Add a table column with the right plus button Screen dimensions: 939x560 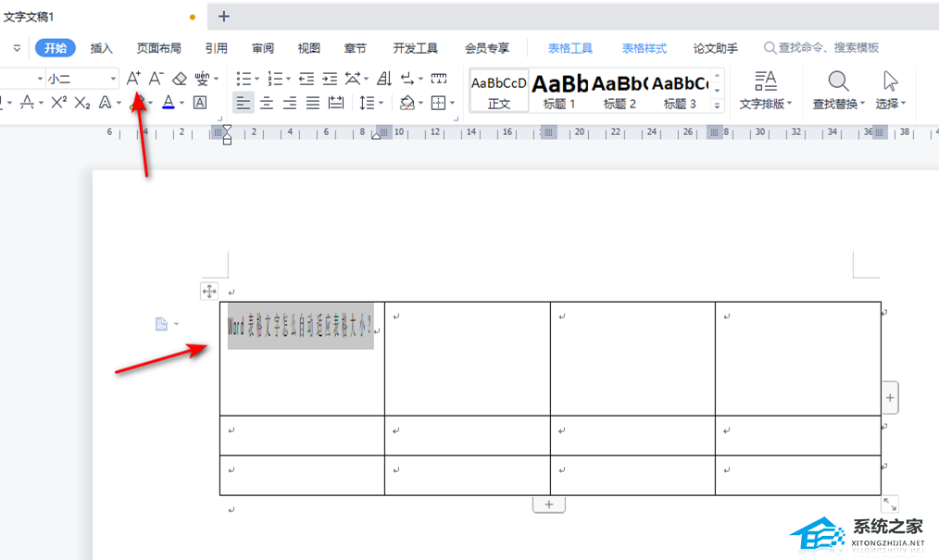pyautogui.click(x=890, y=397)
